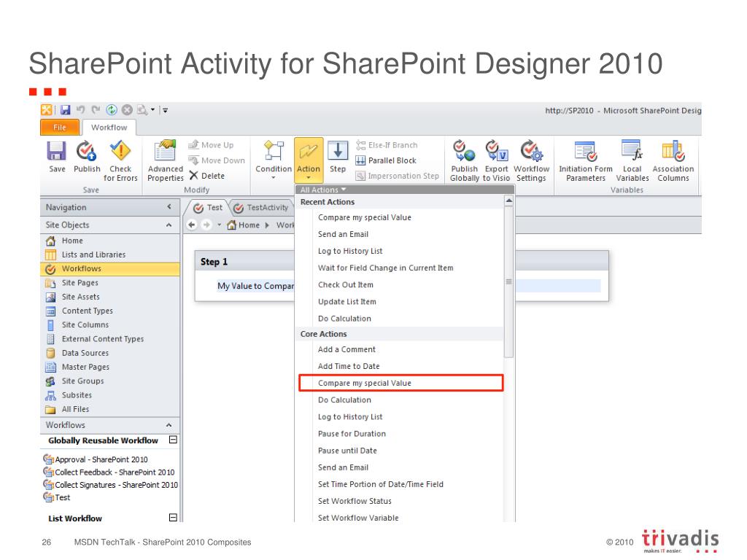Open Site Groups

pos(110,381)
